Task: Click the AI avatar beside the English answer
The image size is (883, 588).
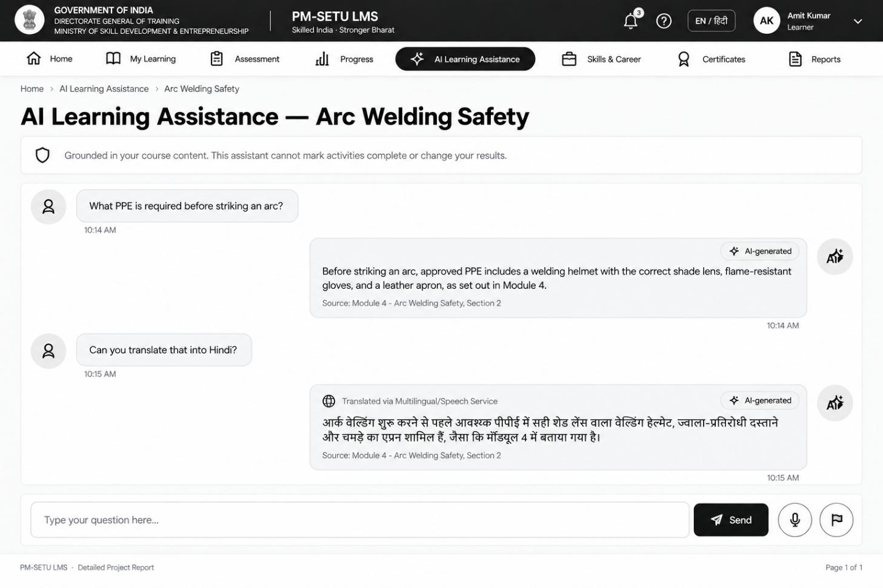Action: coord(835,256)
